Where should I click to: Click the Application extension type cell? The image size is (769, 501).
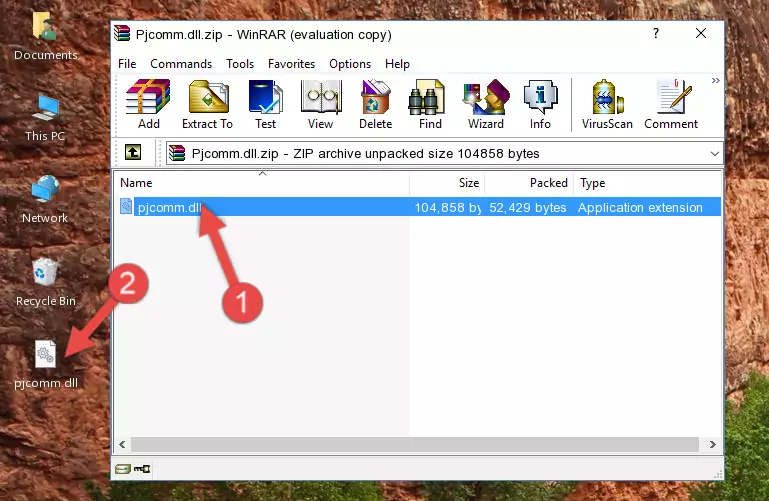(640, 207)
